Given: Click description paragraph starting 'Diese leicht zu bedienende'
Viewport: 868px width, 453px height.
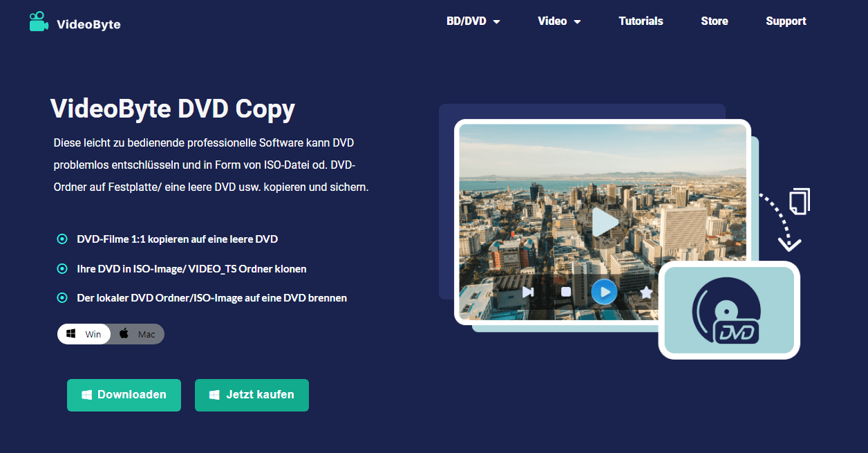Looking at the screenshot, I should [211, 165].
